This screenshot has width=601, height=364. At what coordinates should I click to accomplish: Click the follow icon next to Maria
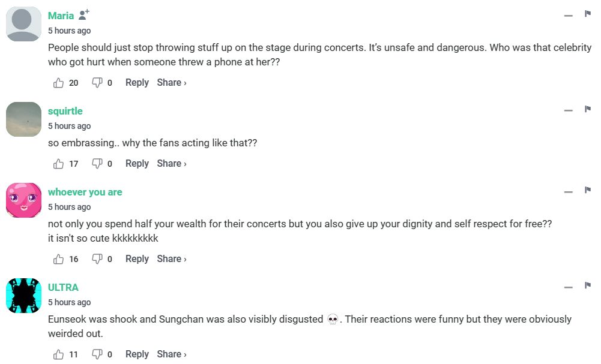pyautogui.click(x=84, y=15)
